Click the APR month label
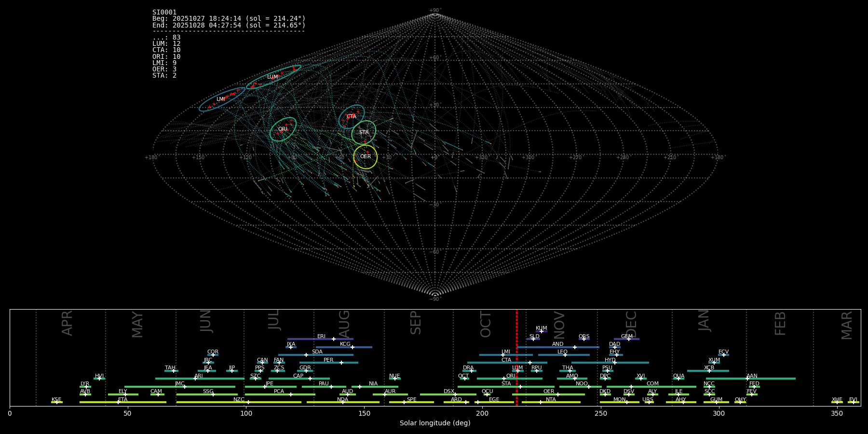This screenshot has width=868, height=434. 67,323
